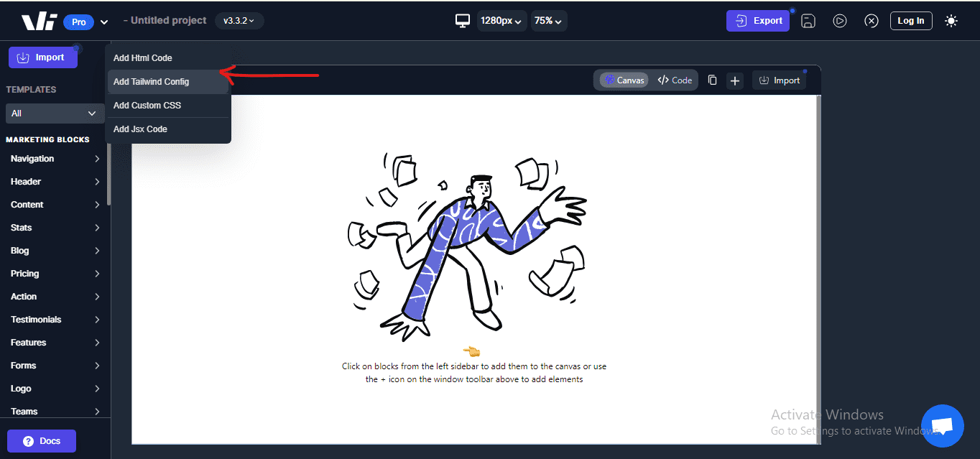Click the clear canvas X circle icon

coord(872,21)
